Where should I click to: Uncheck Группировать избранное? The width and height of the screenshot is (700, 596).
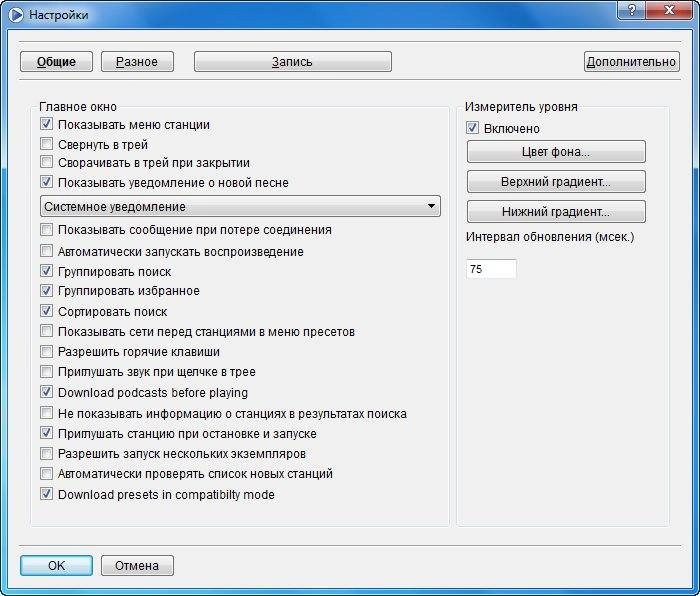coord(46,291)
